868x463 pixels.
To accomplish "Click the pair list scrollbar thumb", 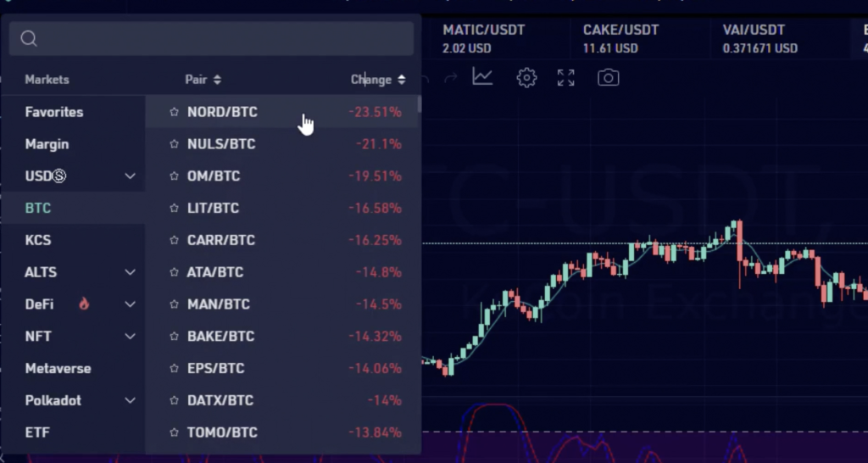I will pyautogui.click(x=420, y=104).
